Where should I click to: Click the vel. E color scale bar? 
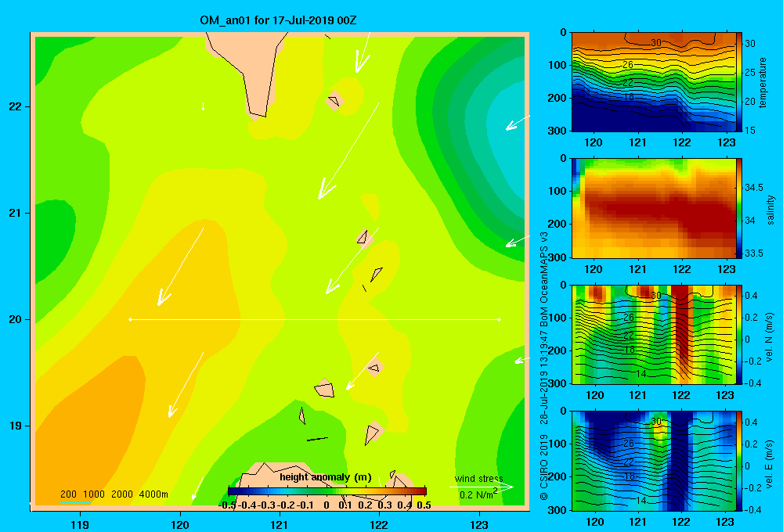(x=739, y=461)
